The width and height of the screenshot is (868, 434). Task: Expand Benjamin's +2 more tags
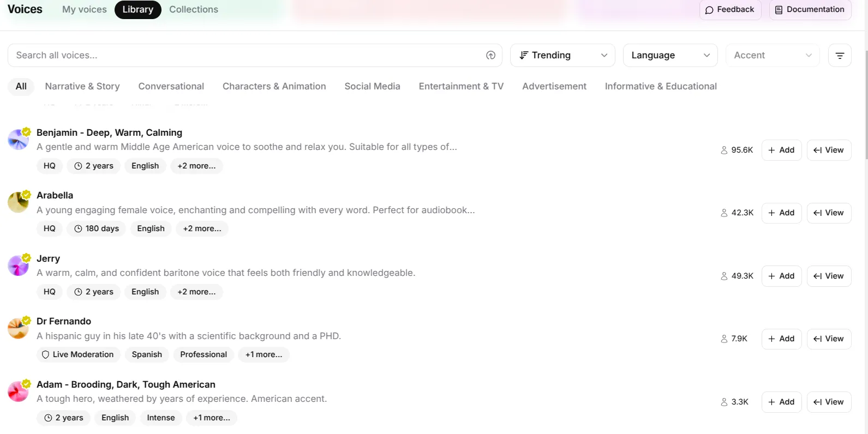point(196,166)
